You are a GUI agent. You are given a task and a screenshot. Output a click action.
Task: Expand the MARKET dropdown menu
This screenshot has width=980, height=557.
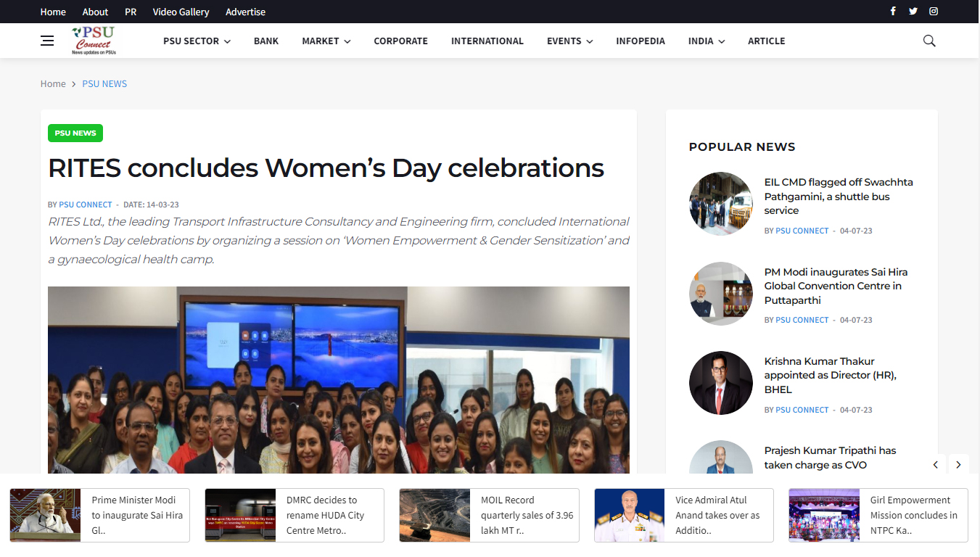point(326,41)
